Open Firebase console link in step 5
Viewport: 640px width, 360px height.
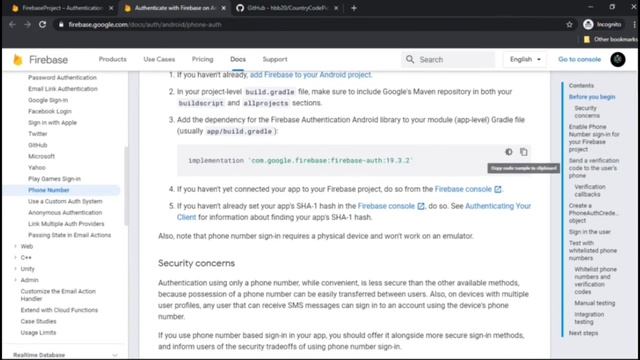[391, 206]
